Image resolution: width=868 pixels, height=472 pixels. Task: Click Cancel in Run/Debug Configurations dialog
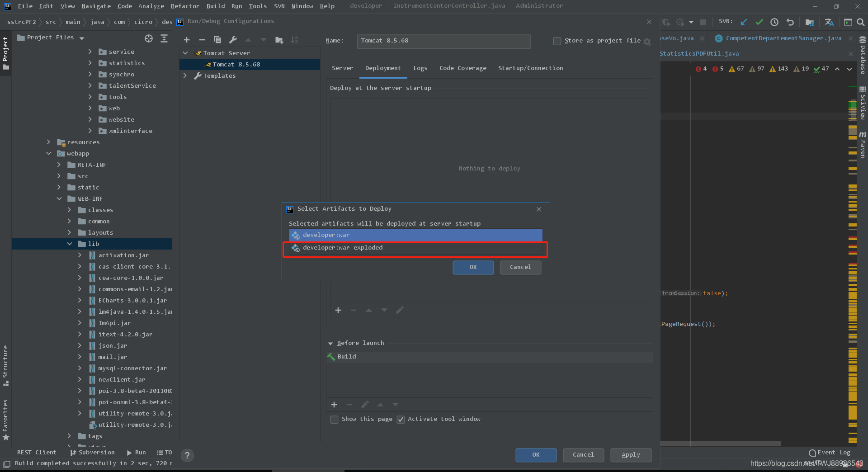583,455
